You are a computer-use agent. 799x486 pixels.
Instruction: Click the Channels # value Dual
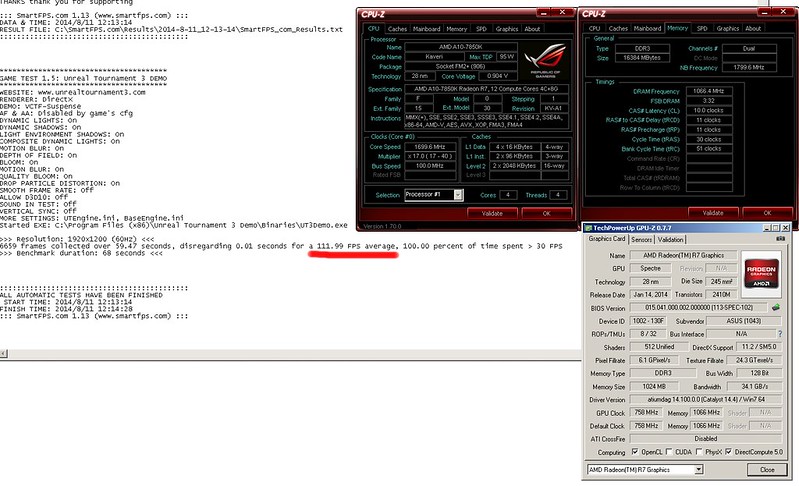[x=750, y=48]
